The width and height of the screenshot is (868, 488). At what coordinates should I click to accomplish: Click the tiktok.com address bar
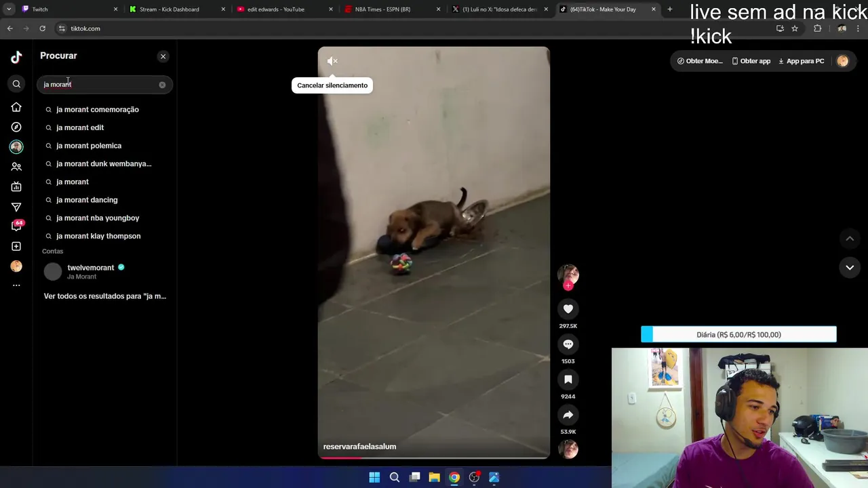pyautogui.click(x=407, y=28)
